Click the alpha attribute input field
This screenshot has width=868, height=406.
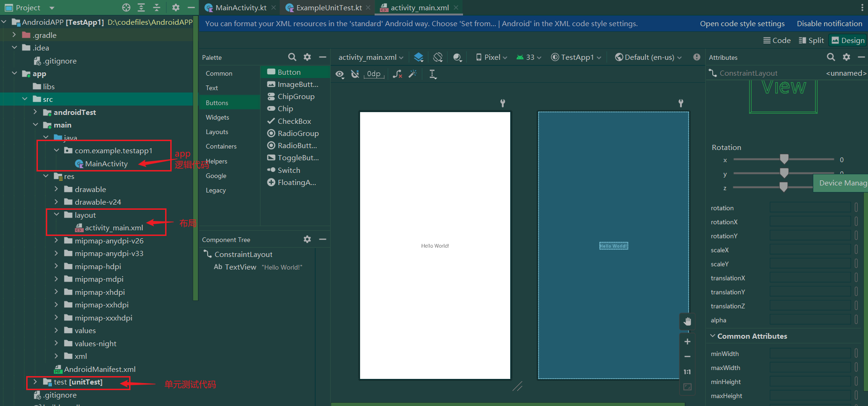coord(810,320)
